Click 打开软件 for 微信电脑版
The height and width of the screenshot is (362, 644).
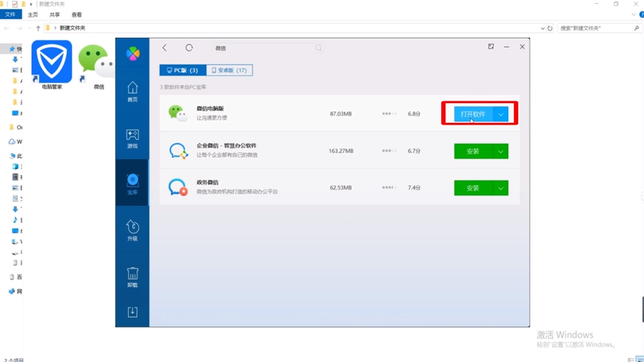[x=473, y=114]
